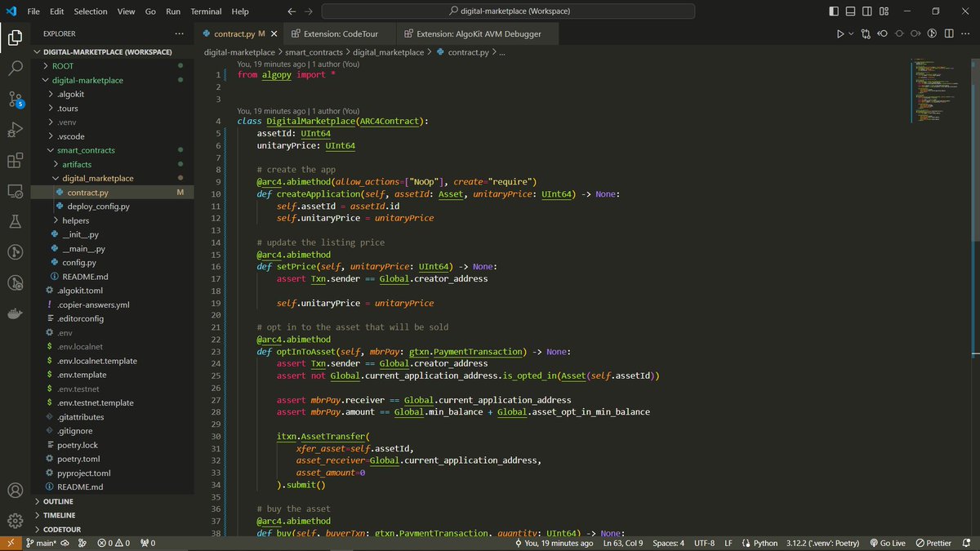Image resolution: width=980 pixels, height=551 pixels.
Task: Expand the ROOT folder
Action: click(111, 65)
